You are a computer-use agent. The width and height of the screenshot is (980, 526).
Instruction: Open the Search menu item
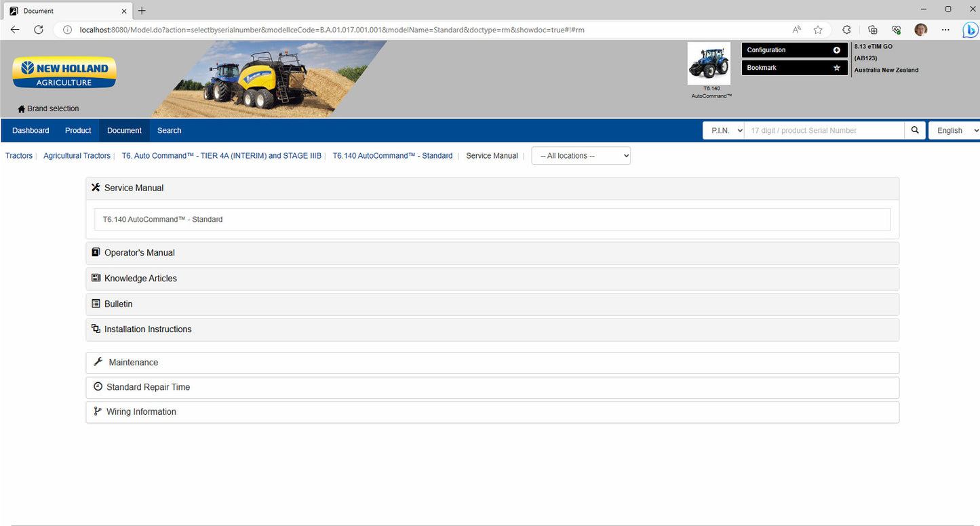(170, 130)
